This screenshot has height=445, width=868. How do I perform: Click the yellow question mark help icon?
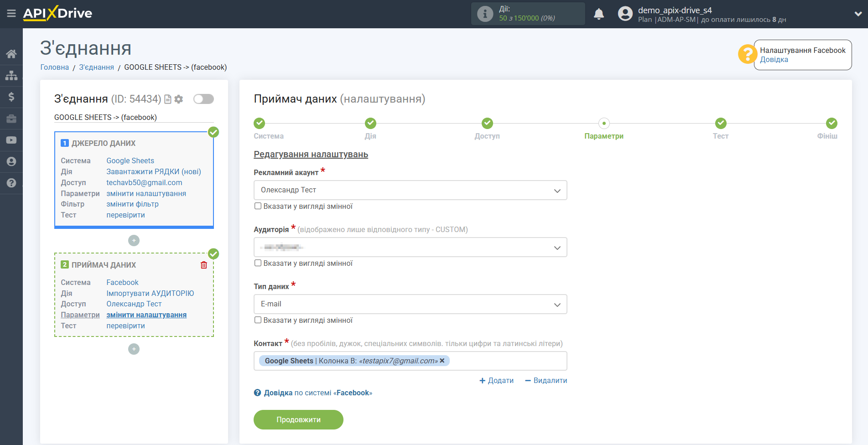point(747,54)
